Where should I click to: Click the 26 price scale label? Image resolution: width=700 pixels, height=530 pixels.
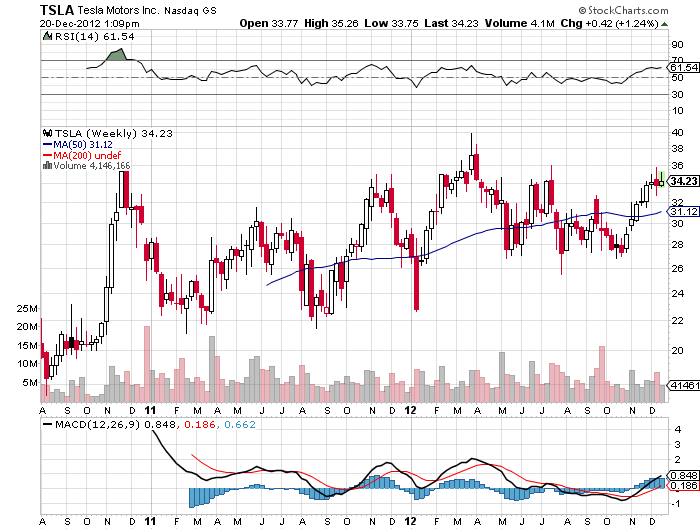click(x=677, y=268)
